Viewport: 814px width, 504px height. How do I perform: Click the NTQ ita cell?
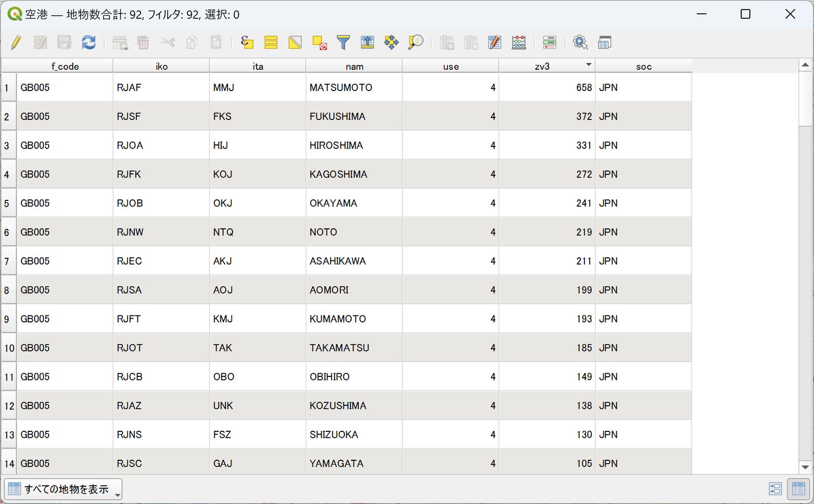point(258,232)
